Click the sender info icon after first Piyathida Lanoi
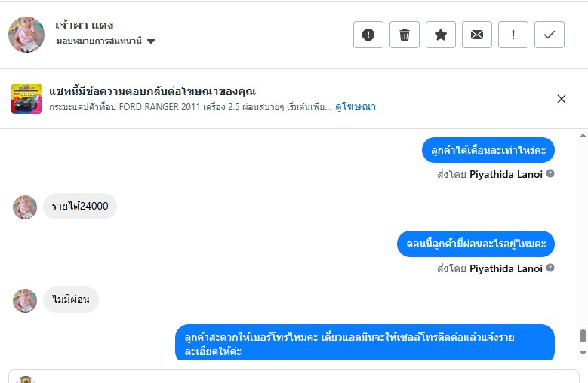 tap(550, 174)
